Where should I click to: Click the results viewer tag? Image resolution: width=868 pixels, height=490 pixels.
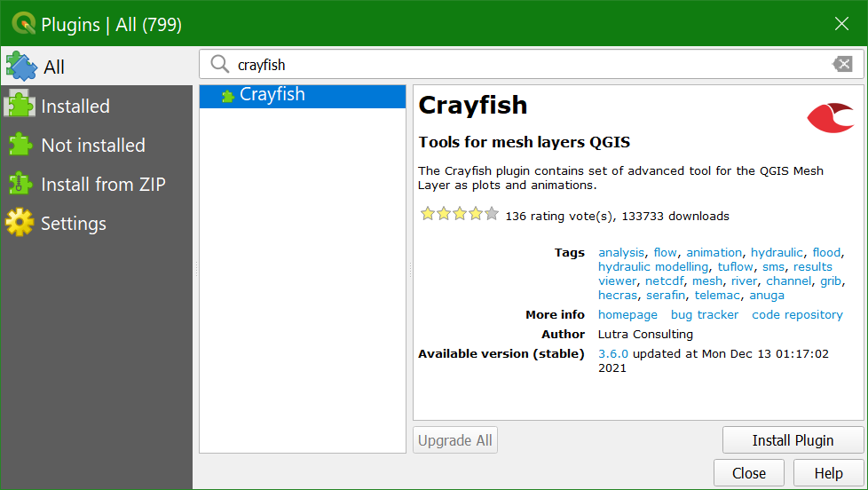(812, 267)
